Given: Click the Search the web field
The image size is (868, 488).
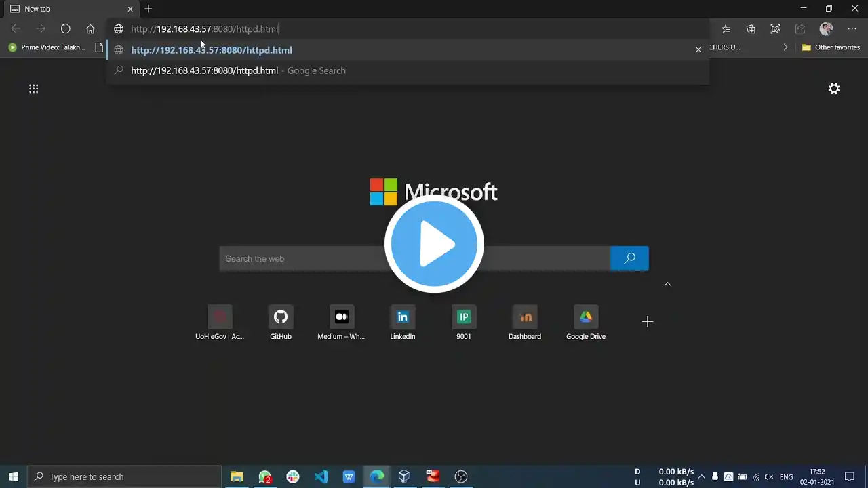Looking at the screenshot, I should tap(414, 258).
